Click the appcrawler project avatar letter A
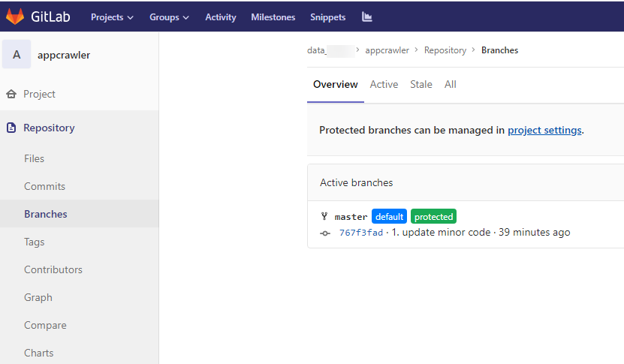Image resolution: width=624 pixels, height=364 pixels. coord(17,54)
